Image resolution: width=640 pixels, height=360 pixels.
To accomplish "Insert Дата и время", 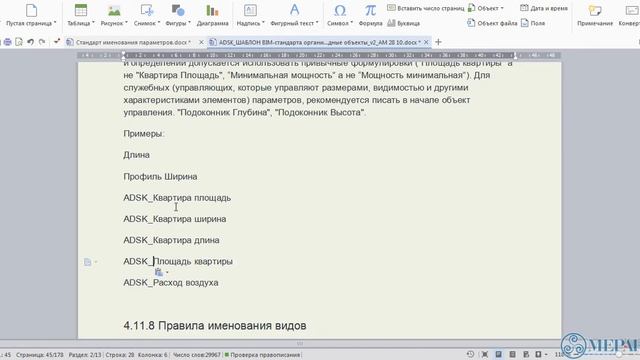I will 544,8.
